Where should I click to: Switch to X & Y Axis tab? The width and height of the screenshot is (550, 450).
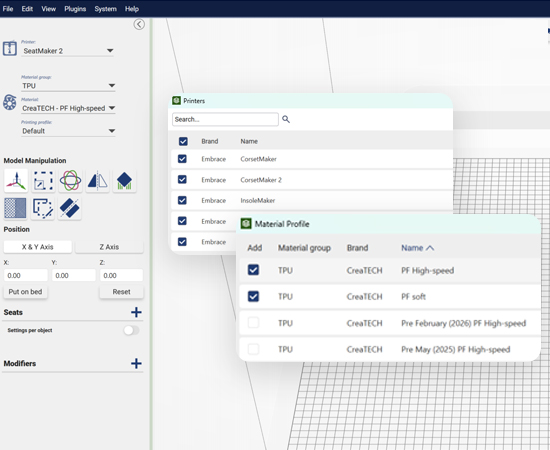point(38,247)
